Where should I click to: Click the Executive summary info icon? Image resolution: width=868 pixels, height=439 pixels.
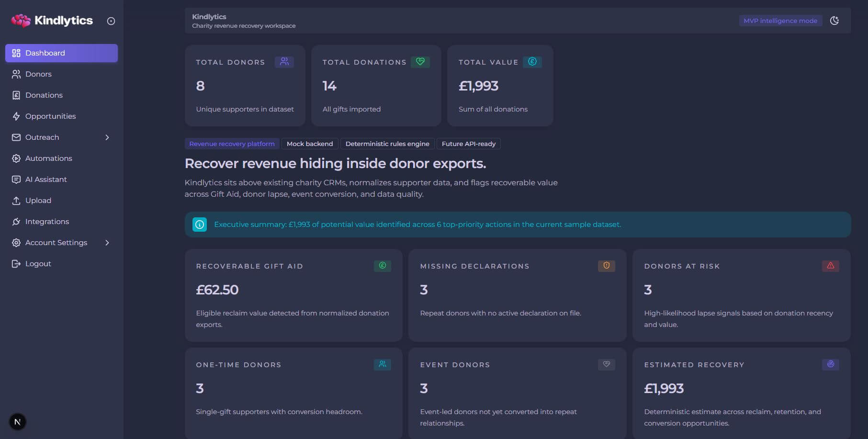(200, 225)
